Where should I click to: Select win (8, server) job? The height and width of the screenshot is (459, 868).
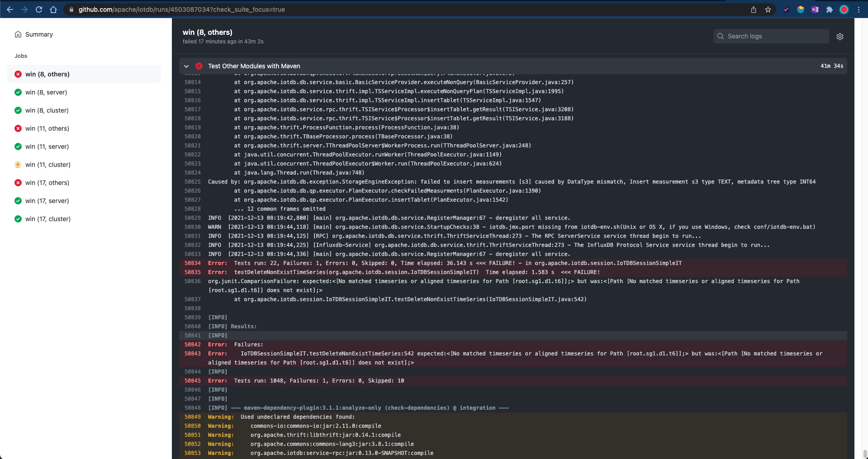[x=84, y=92]
